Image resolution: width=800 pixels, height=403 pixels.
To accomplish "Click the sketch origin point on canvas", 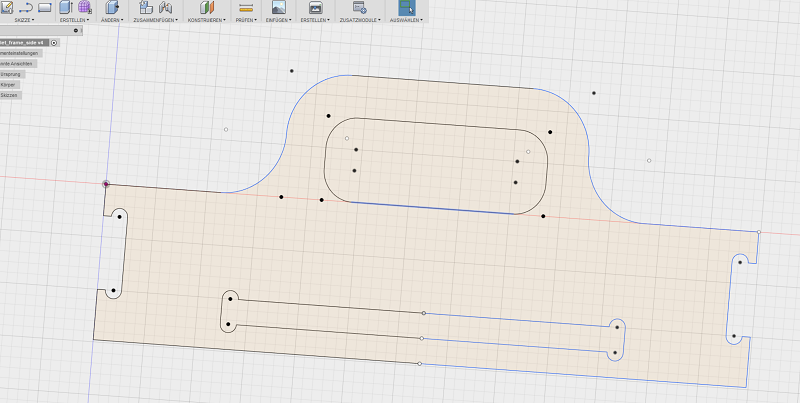I will pyautogui.click(x=106, y=184).
